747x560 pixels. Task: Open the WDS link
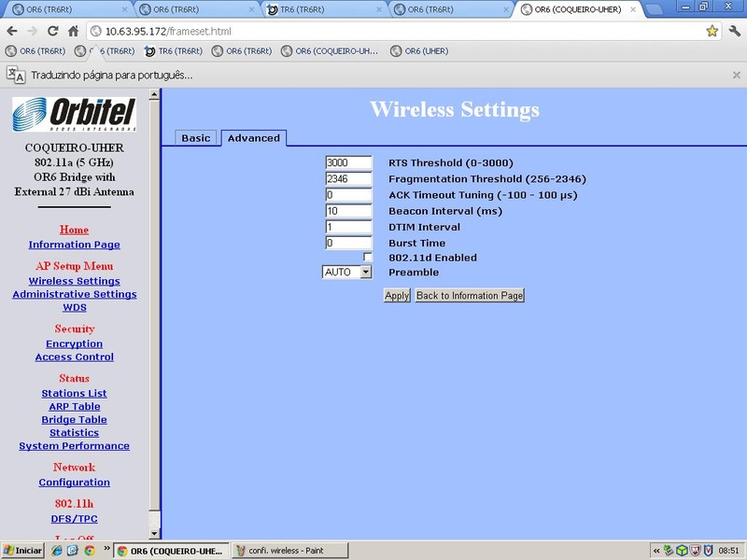coord(75,308)
